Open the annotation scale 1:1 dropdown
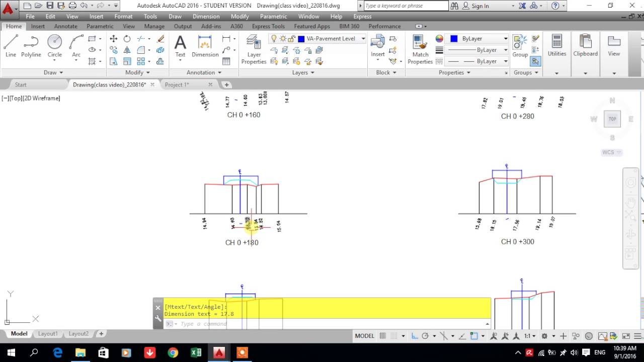The width and height of the screenshot is (644, 362). 529,336
